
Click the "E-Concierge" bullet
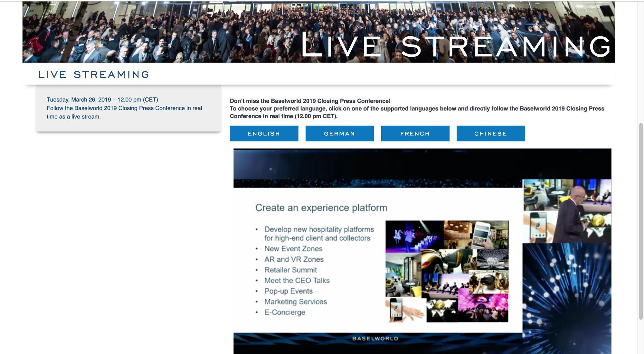coord(285,312)
